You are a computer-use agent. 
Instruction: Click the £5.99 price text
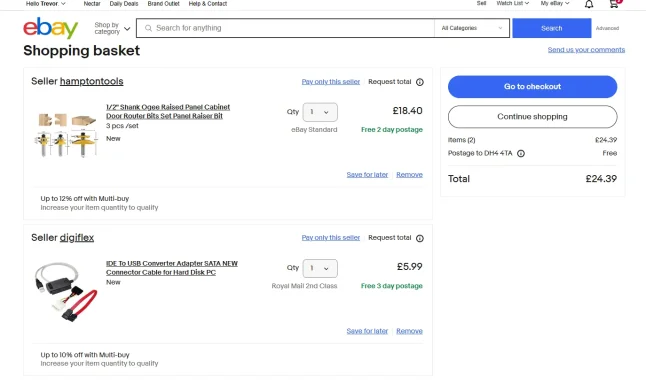click(x=410, y=267)
